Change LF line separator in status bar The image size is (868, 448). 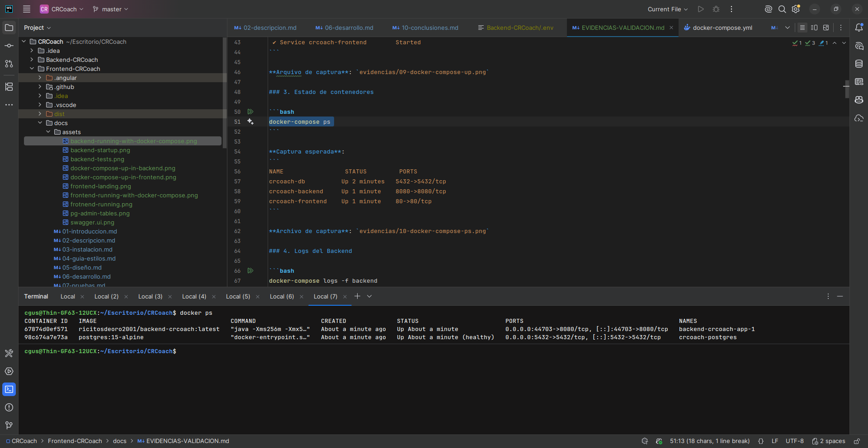(x=775, y=441)
